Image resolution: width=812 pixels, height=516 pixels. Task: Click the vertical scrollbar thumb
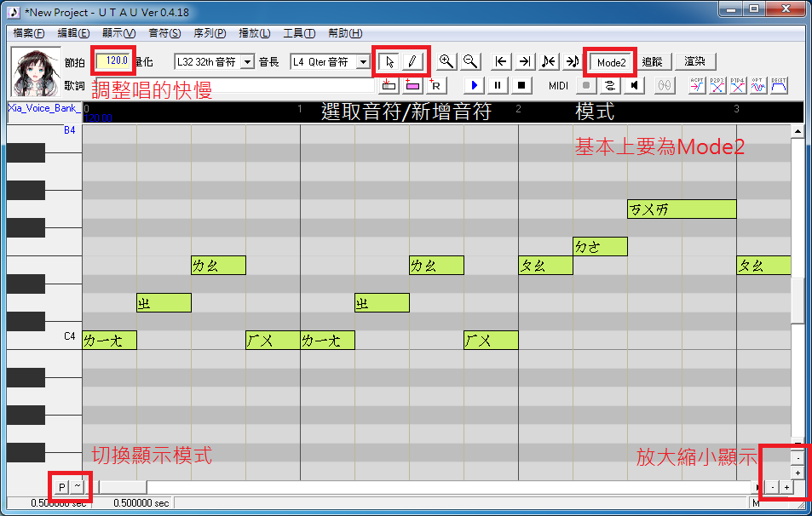[798, 301]
